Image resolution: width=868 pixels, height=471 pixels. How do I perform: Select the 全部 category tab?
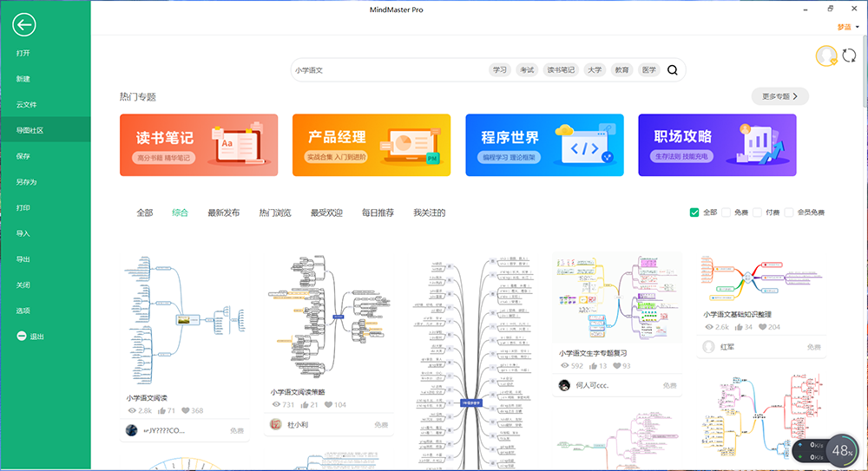coord(144,213)
